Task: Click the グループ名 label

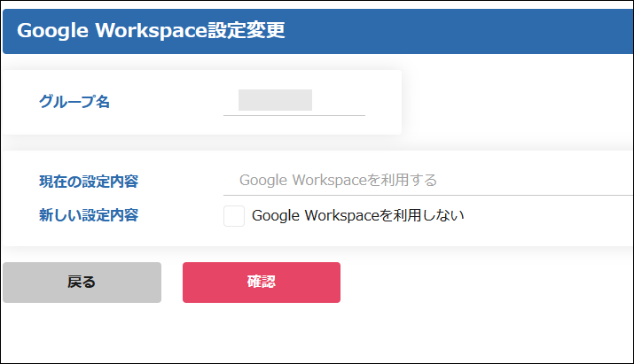Action: (x=74, y=102)
